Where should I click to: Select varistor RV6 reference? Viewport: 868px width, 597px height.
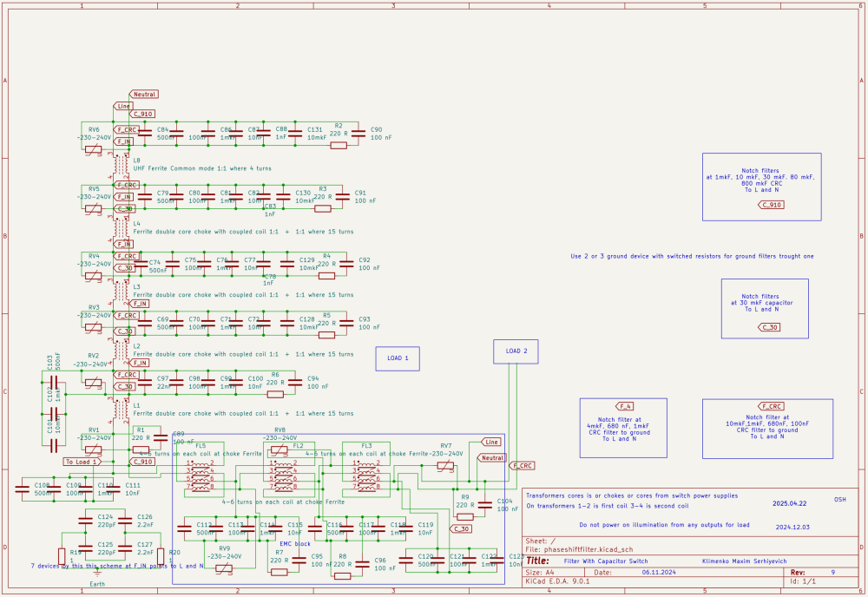pyautogui.click(x=94, y=130)
